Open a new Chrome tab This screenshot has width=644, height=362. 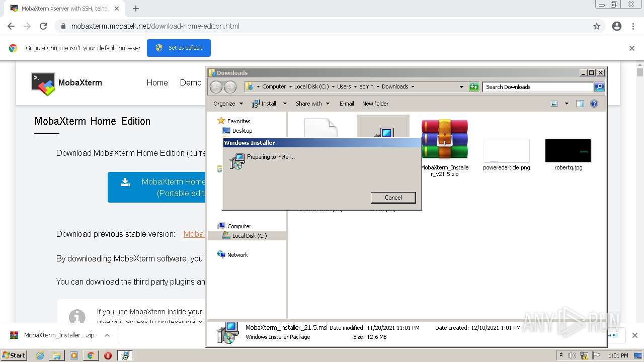(x=135, y=9)
